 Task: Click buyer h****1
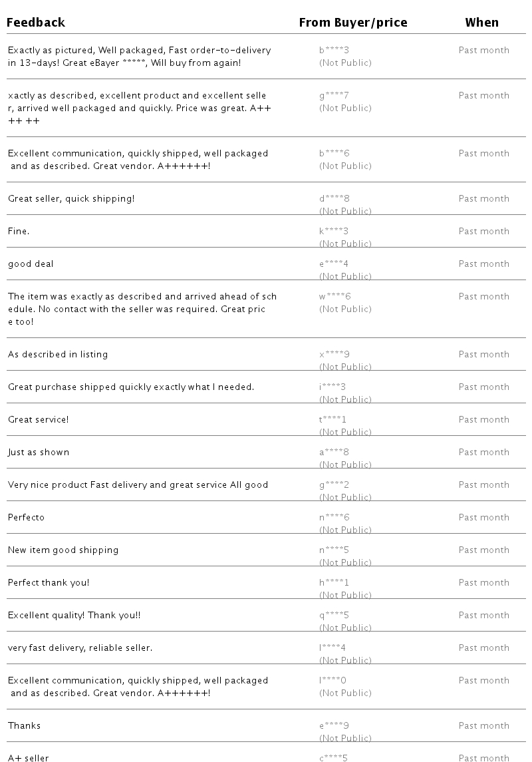334,582
